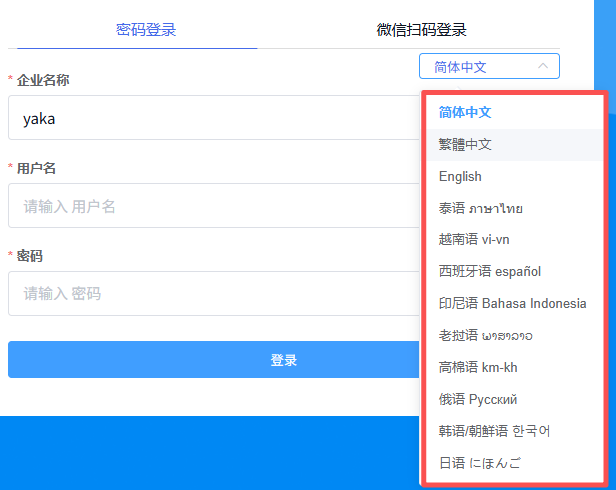Switch to the 密码登录 tab

coord(146,30)
